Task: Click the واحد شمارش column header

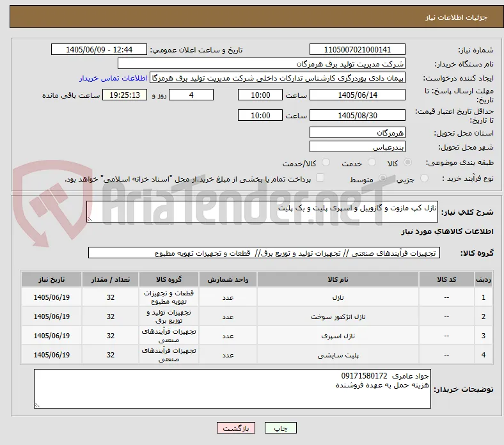Action: pyautogui.click(x=228, y=279)
